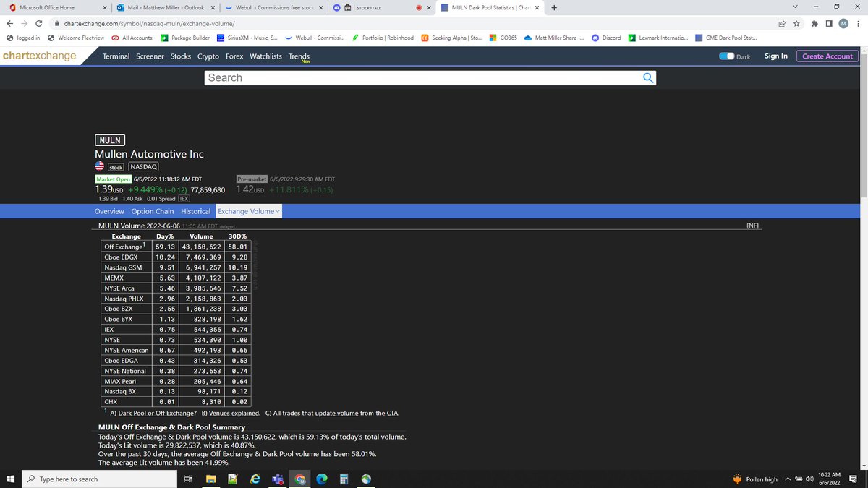Toggle the Dark mode switch

point(726,56)
